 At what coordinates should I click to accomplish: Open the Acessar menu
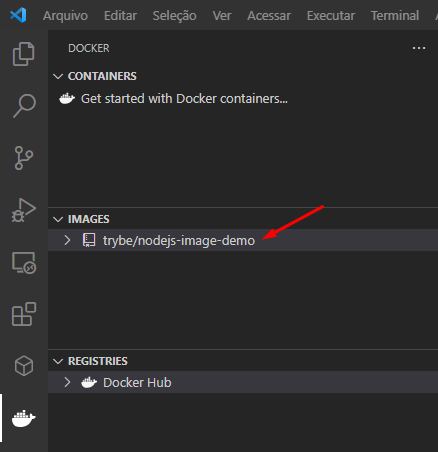coord(269,16)
